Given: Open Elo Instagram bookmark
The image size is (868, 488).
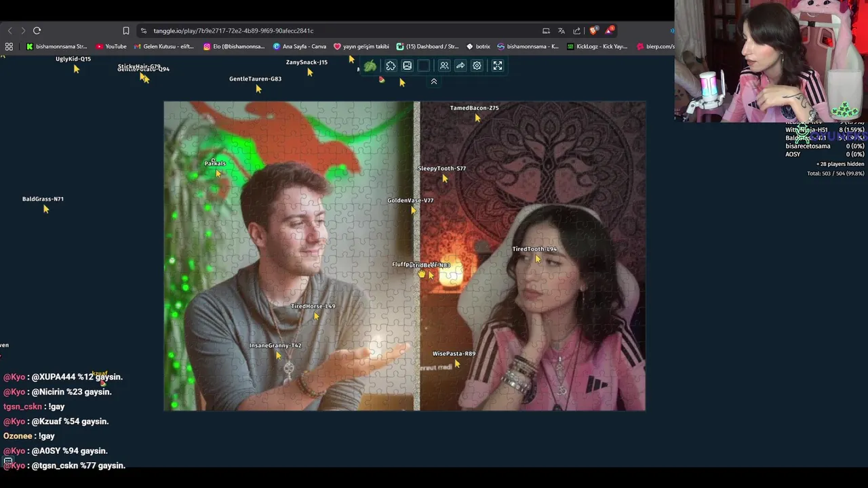Looking at the screenshot, I should coord(234,47).
